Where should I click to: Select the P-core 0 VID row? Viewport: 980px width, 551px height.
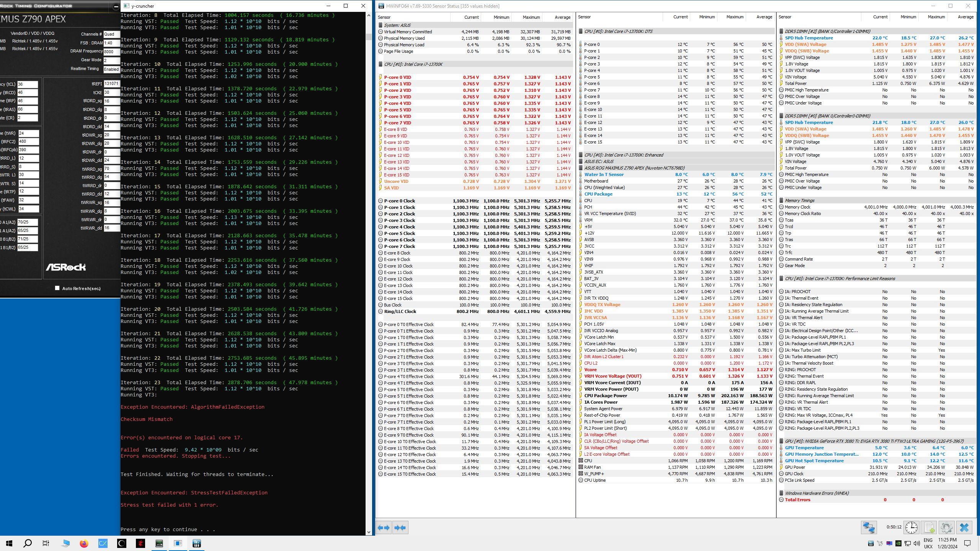point(475,77)
